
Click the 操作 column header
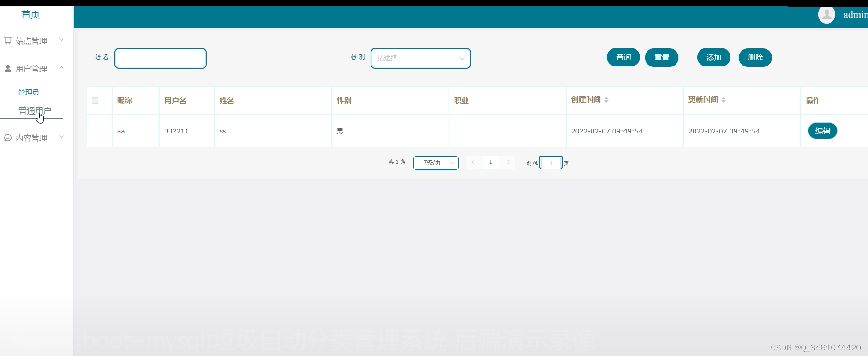pyautogui.click(x=813, y=101)
